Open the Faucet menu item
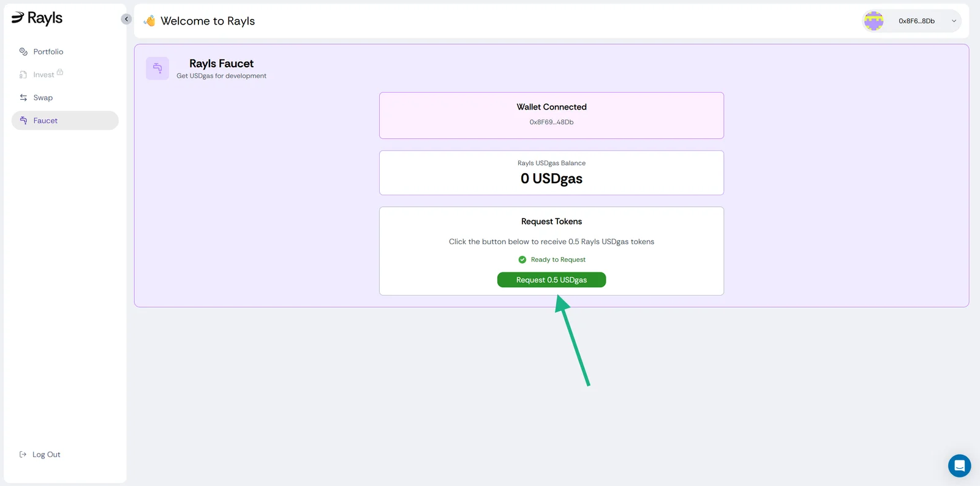Screen dimensions: 980x486 (x=65, y=121)
